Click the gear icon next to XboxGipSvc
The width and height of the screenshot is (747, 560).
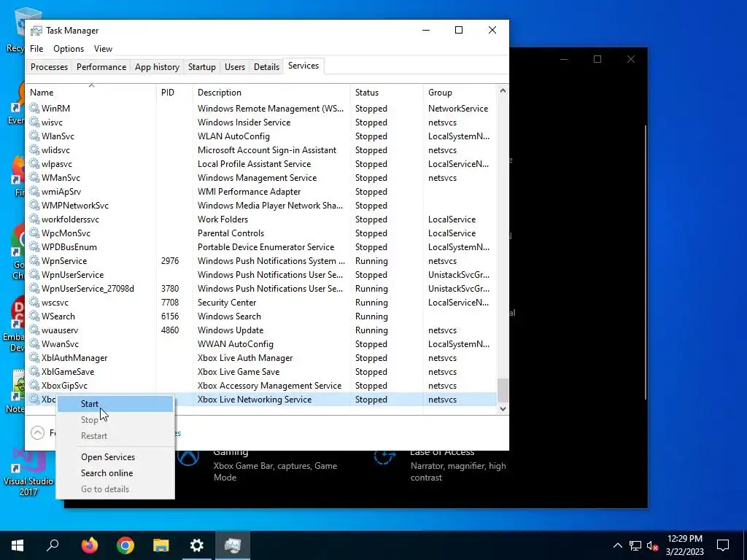point(34,385)
